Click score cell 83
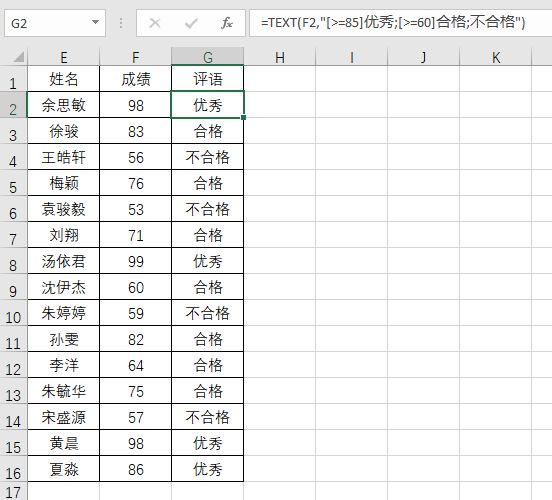Viewport: 552px width, 500px height. tap(136, 131)
